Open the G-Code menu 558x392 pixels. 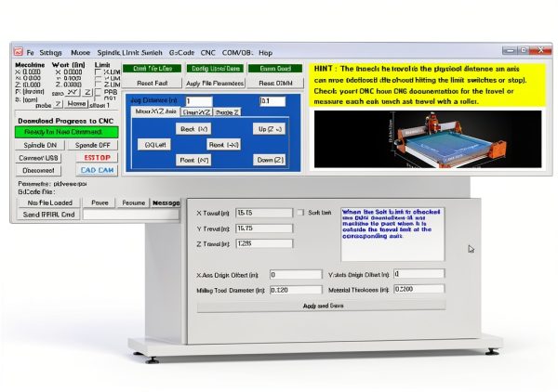pyautogui.click(x=181, y=53)
